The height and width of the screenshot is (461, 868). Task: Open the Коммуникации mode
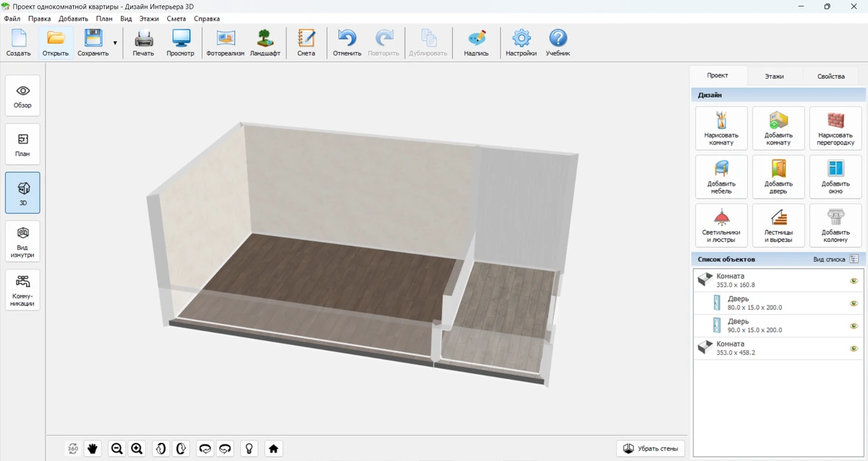(22, 290)
